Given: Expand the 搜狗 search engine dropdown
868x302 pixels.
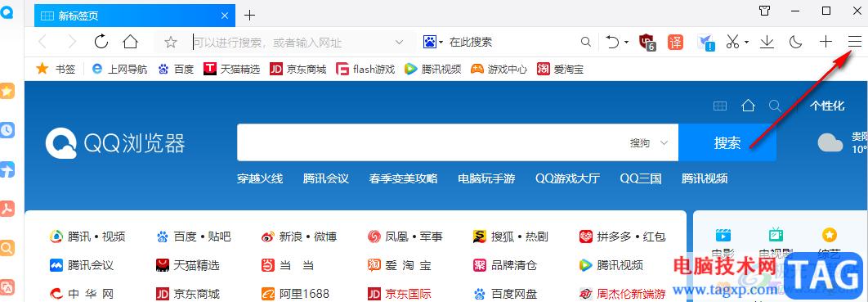Looking at the screenshot, I should [x=649, y=143].
